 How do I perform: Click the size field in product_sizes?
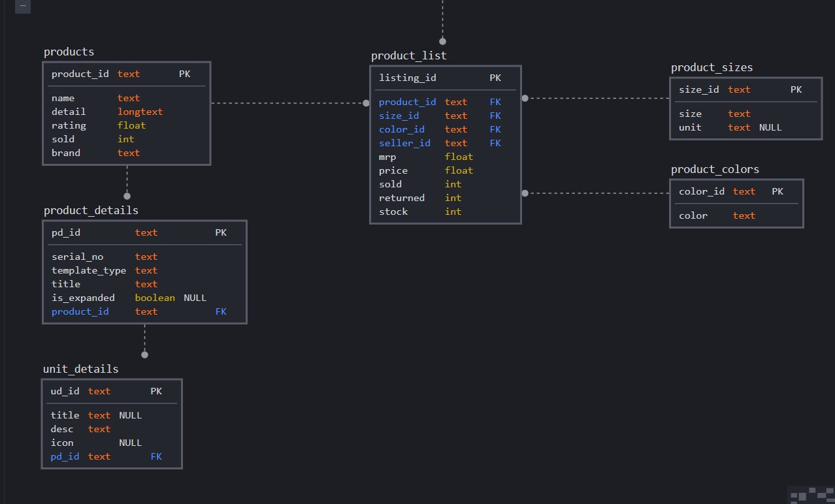(x=691, y=114)
